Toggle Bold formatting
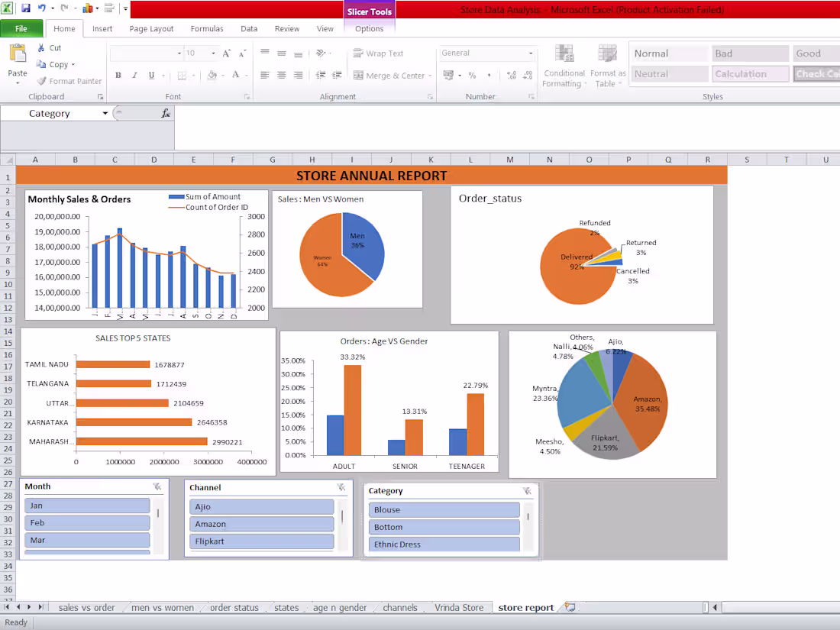 [x=118, y=75]
